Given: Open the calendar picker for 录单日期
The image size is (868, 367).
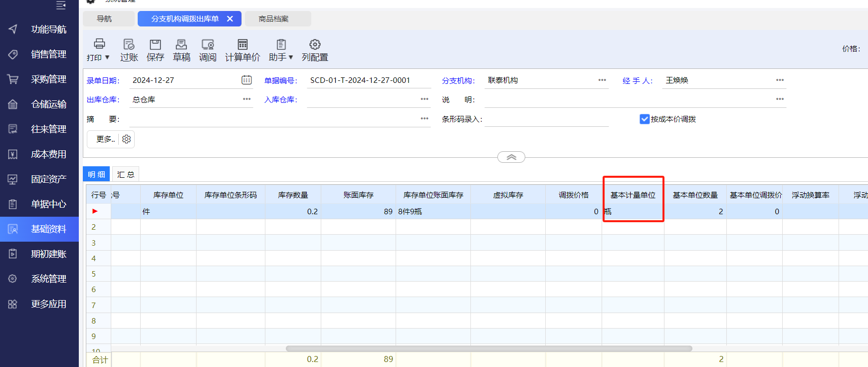Looking at the screenshot, I should click(x=246, y=80).
